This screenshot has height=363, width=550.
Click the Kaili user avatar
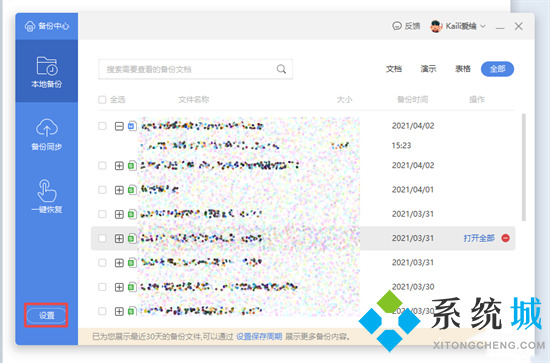click(x=436, y=26)
